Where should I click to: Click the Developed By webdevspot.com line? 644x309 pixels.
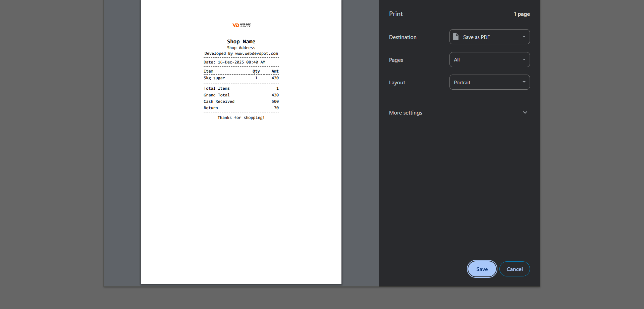coord(241,53)
